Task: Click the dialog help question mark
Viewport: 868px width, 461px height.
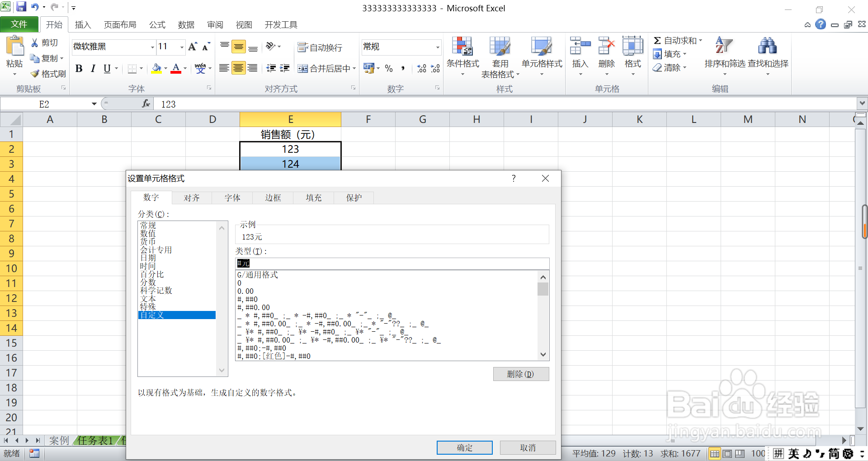Action: tap(514, 179)
